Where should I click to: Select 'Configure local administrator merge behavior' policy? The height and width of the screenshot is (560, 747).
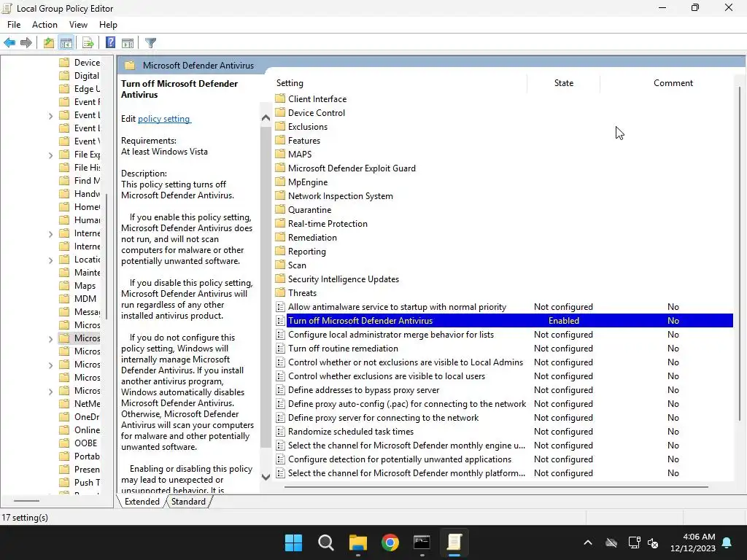pos(504,335)
